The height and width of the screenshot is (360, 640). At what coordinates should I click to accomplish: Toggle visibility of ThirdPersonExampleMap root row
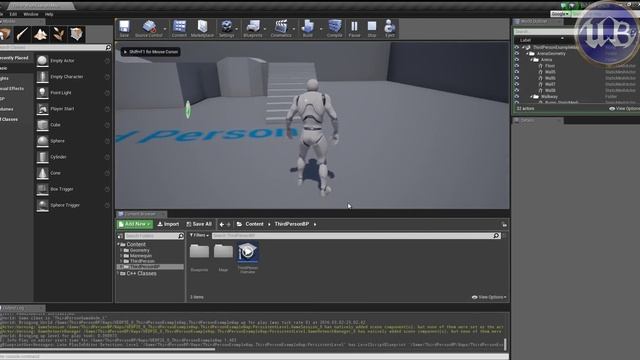[517, 47]
